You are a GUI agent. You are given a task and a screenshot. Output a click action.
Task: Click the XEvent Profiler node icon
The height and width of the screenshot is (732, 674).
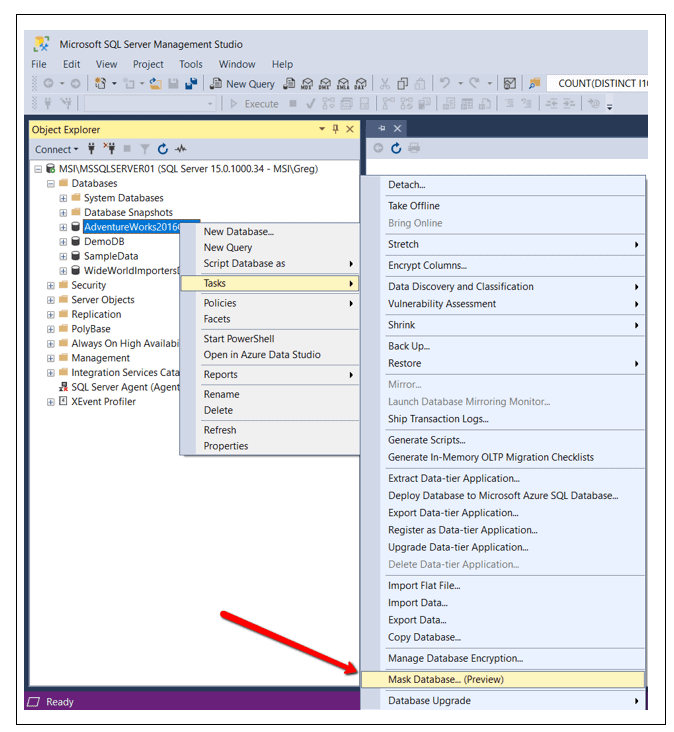coord(63,401)
